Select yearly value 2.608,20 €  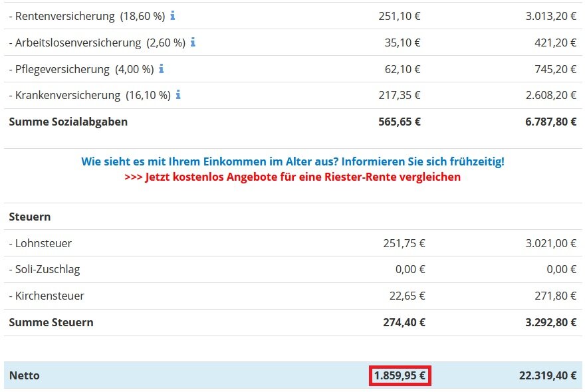point(550,95)
